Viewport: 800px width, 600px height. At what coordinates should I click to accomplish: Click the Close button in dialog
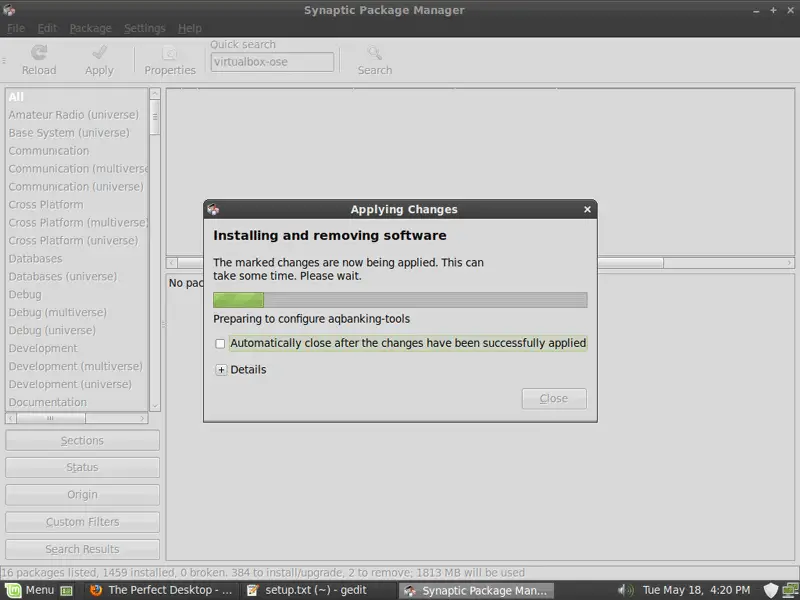[x=554, y=398]
